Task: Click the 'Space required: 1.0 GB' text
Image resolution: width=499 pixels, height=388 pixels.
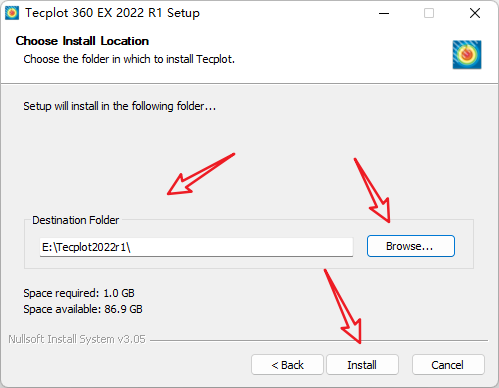Action: 79,293
